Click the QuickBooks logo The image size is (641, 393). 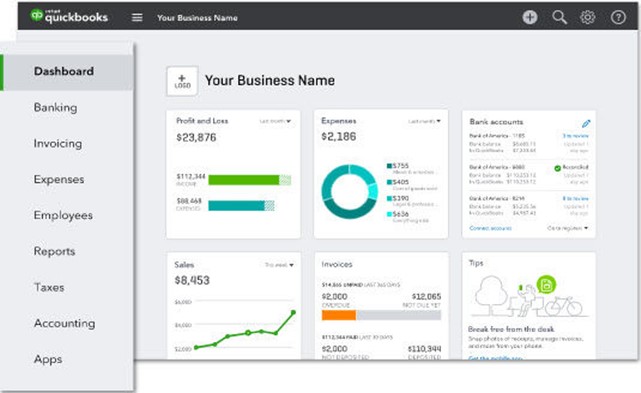[69, 16]
